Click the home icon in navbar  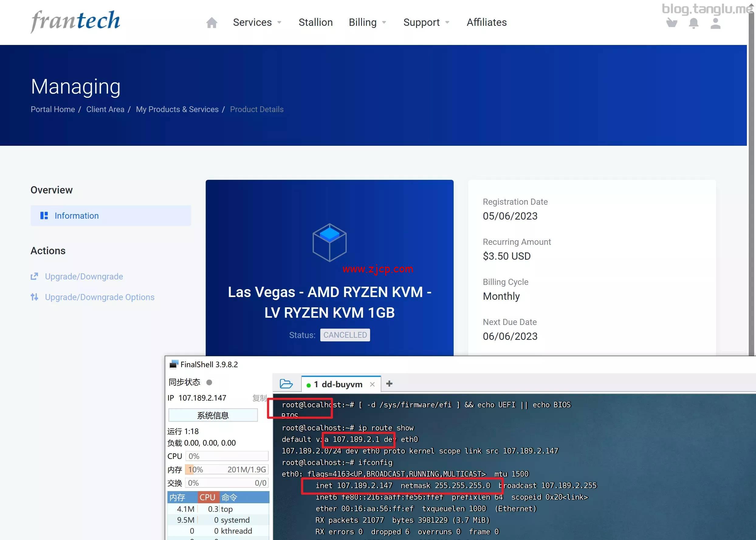point(211,22)
